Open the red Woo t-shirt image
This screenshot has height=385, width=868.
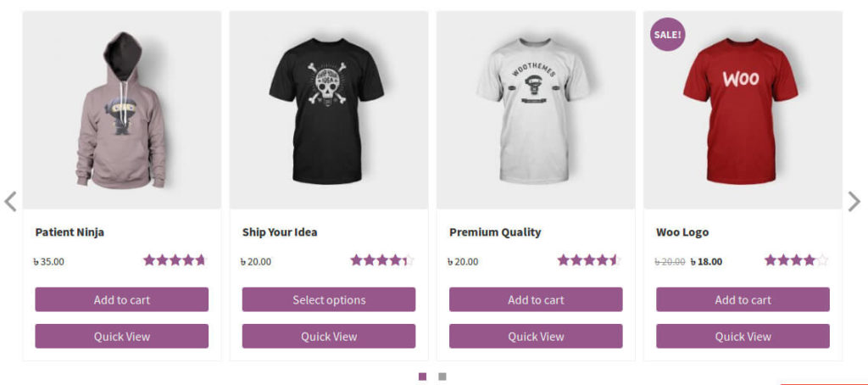(x=743, y=110)
